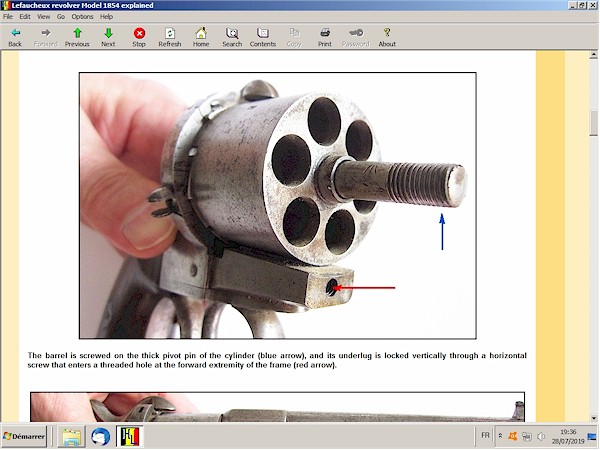Click the greyed Password key icon
The height and width of the screenshot is (450, 600).
tap(355, 37)
